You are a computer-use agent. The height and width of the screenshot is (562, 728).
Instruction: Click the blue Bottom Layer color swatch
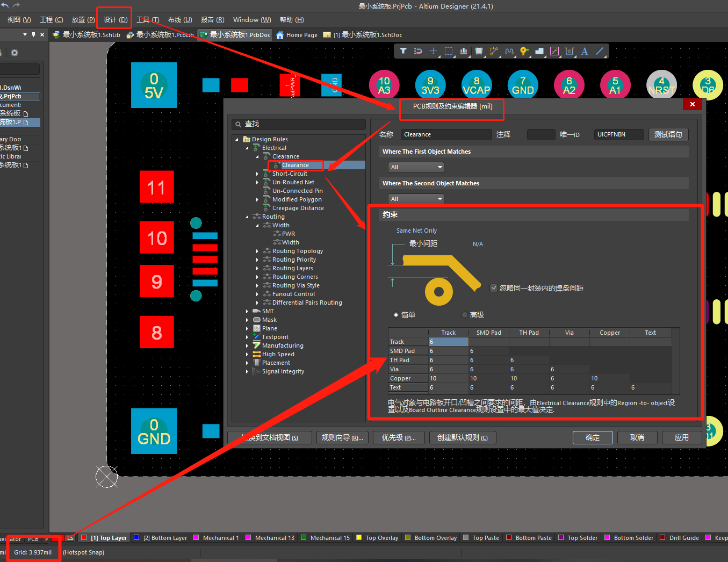[x=136, y=537]
